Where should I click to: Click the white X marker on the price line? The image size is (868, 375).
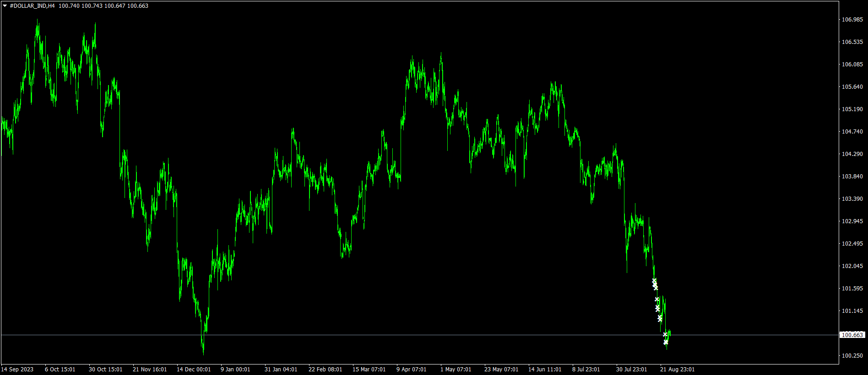pos(665,335)
